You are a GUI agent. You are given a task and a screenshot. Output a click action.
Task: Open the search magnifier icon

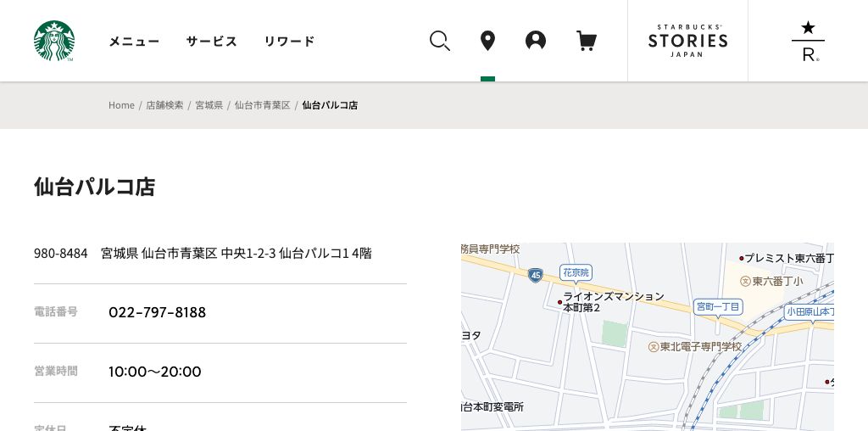pos(440,41)
